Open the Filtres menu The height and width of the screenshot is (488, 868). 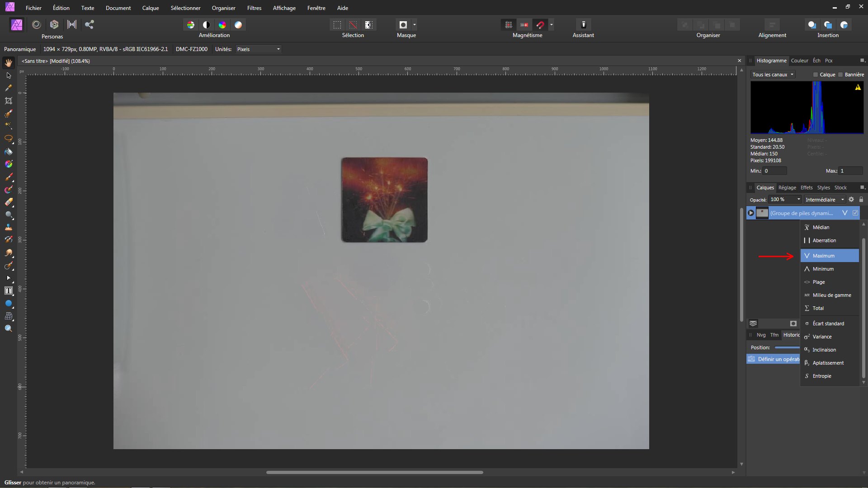(x=254, y=8)
